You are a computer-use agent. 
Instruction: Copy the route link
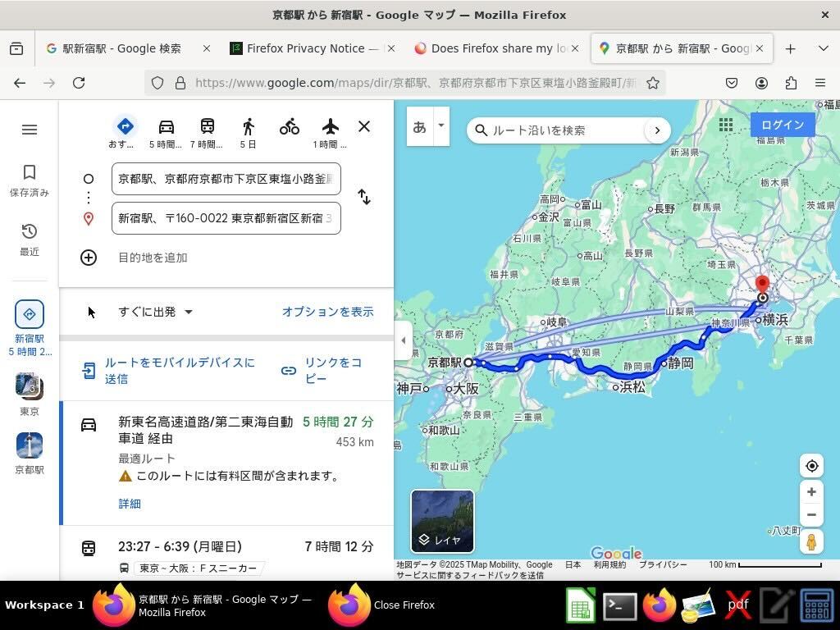[x=322, y=371]
